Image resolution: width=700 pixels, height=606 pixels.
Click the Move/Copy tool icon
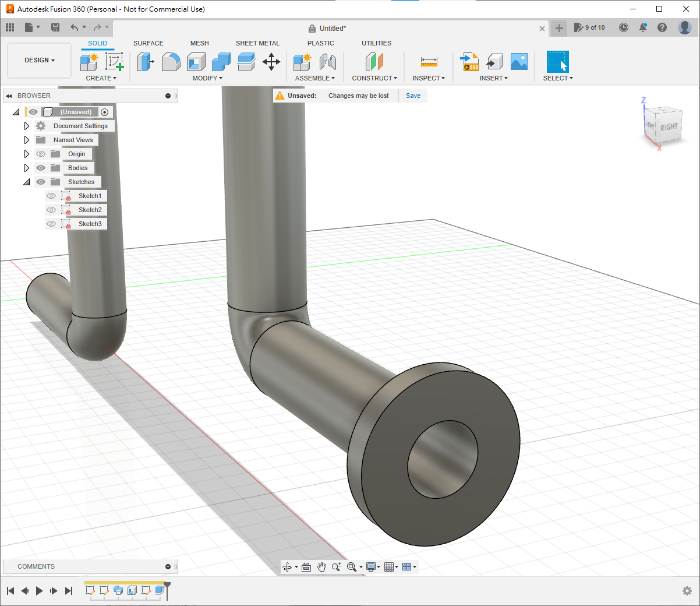[271, 62]
